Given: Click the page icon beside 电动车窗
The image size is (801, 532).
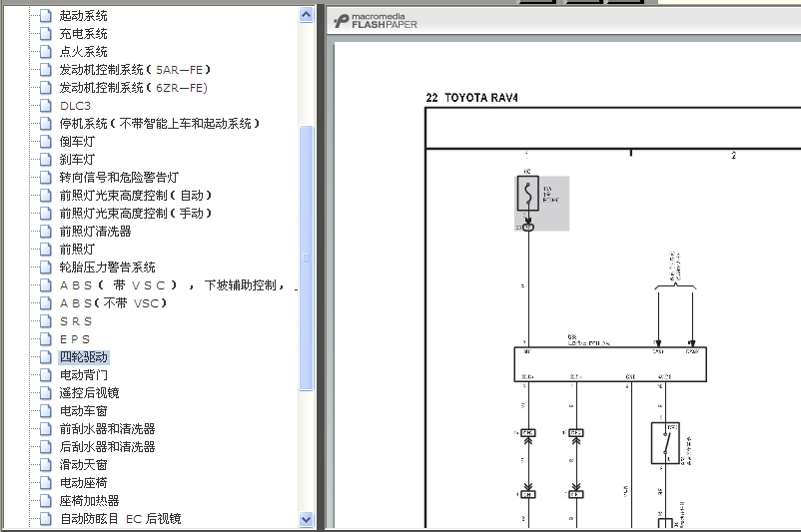Looking at the screenshot, I should (46, 411).
